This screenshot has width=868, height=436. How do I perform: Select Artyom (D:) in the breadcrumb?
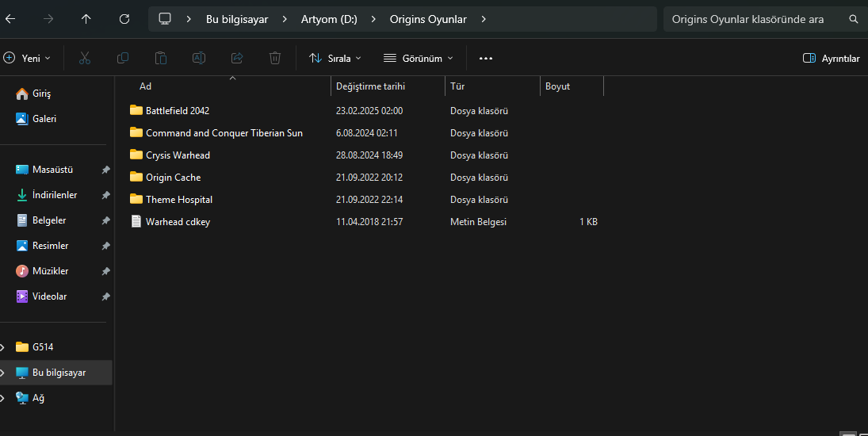(328, 18)
